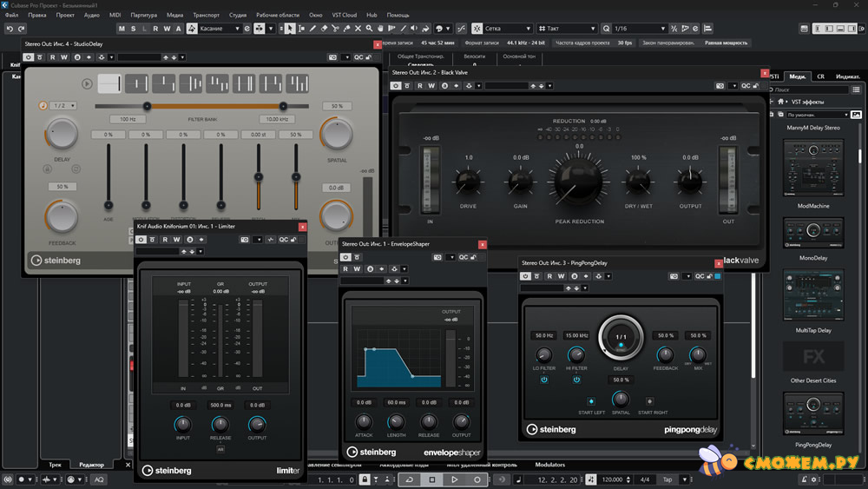Click the Quantize Q icon
This screenshot has height=489, width=868.
pyautogui.click(x=606, y=29)
